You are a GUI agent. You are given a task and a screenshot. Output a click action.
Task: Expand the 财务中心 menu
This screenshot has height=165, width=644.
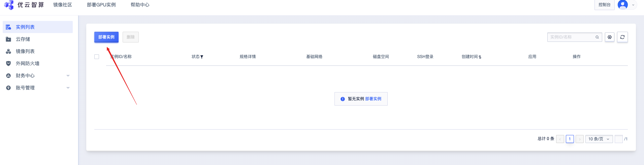(68, 76)
